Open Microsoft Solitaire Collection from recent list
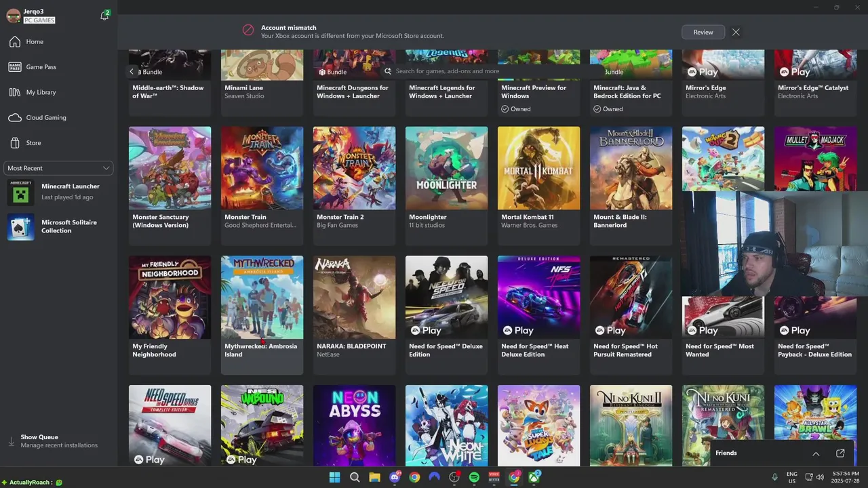 (x=58, y=227)
